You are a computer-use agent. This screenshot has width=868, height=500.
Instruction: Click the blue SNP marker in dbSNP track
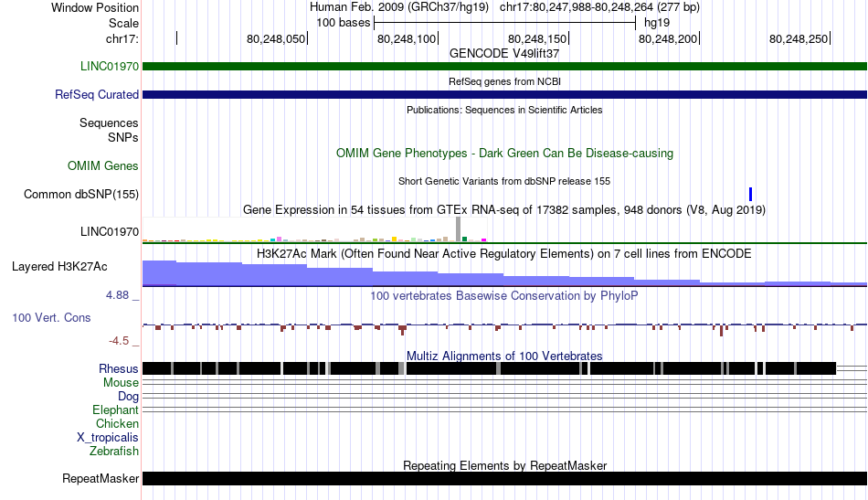pos(751,195)
